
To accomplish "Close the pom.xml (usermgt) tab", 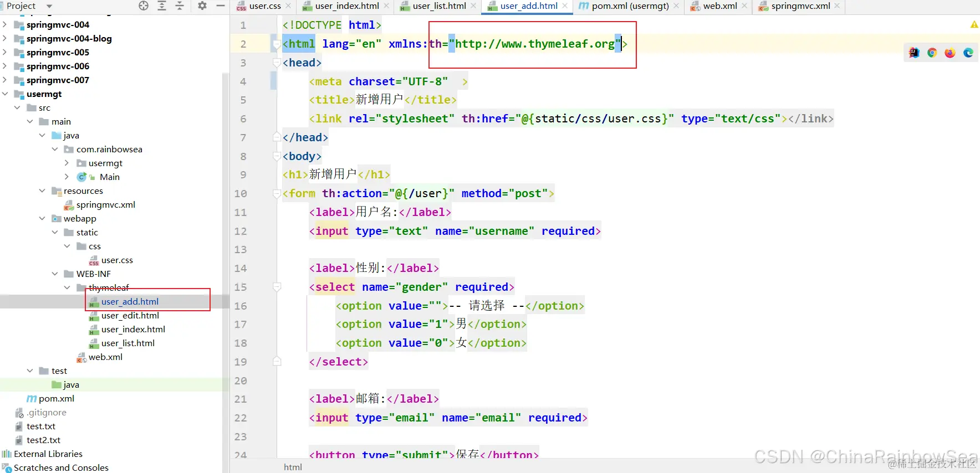I will pos(676,6).
